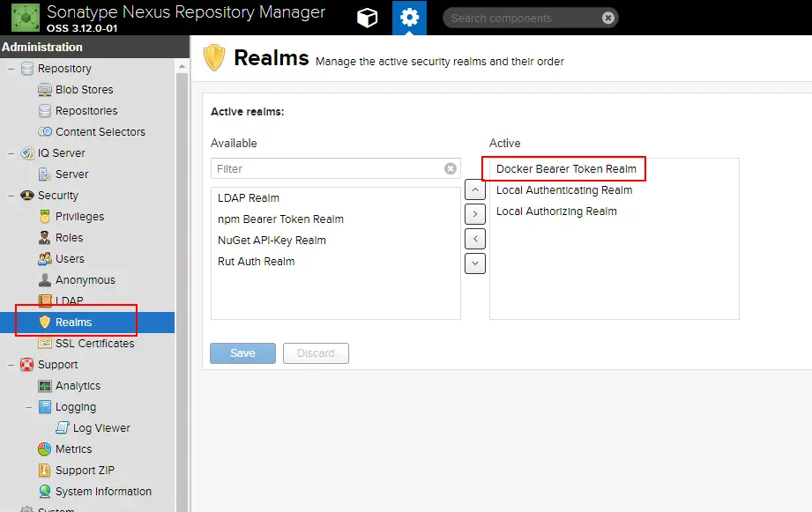Click the Repository database icon
This screenshot has width=812, height=512.
click(27, 69)
